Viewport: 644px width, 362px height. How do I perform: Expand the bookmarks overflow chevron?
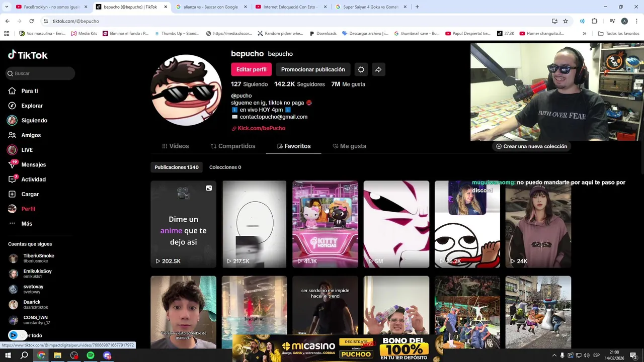click(x=584, y=34)
